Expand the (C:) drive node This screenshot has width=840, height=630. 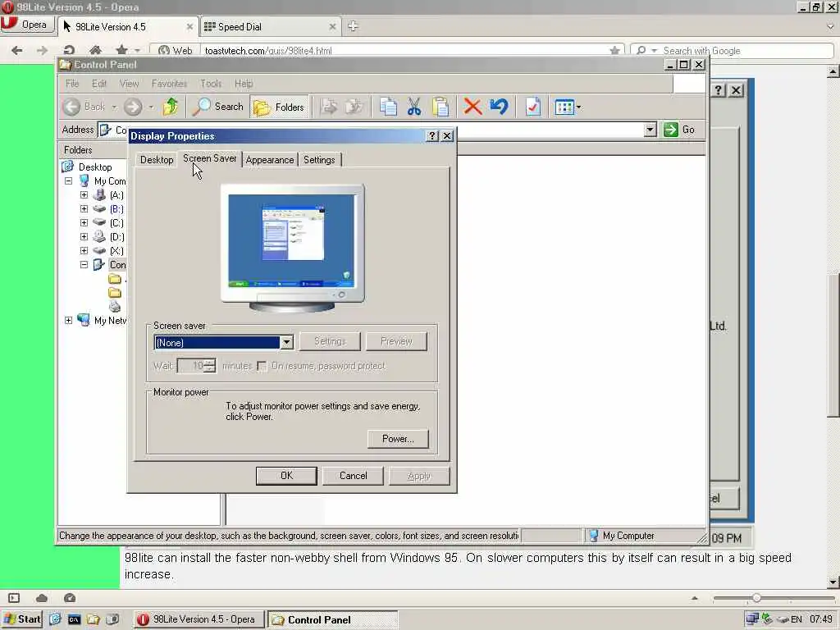coord(84,223)
